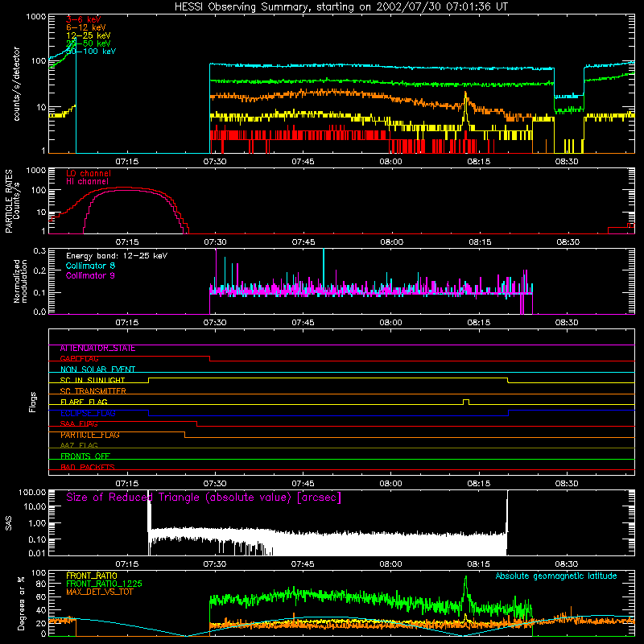The height and width of the screenshot is (644, 644).
Task: Click the 07:15 tick label under count-rate panel
Action: pyautogui.click(x=126, y=162)
